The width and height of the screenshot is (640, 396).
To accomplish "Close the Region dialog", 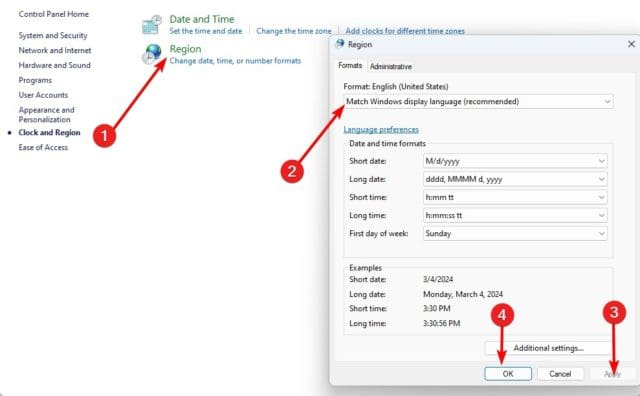I will pyautogui.click(x=631, y=44).
